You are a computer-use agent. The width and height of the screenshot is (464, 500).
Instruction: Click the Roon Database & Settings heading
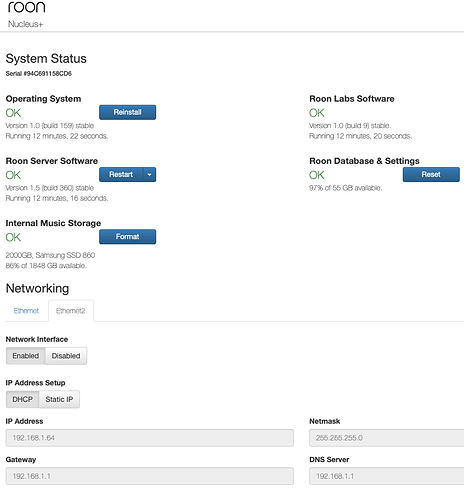(364, 161)
